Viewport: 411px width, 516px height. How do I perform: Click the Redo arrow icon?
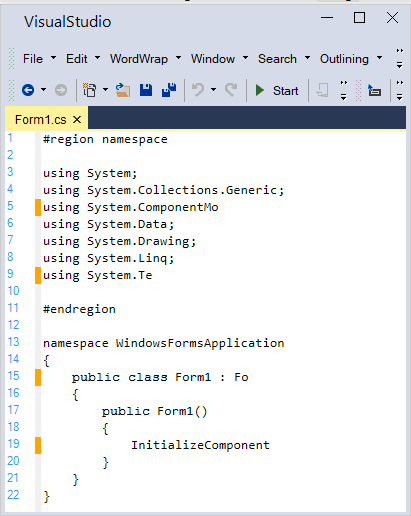231,90
